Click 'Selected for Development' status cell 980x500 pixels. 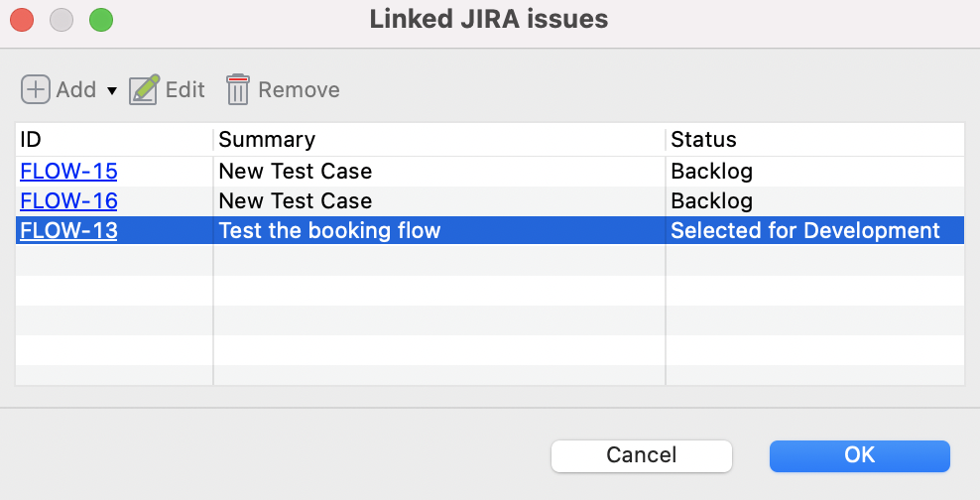click(804, 231)
